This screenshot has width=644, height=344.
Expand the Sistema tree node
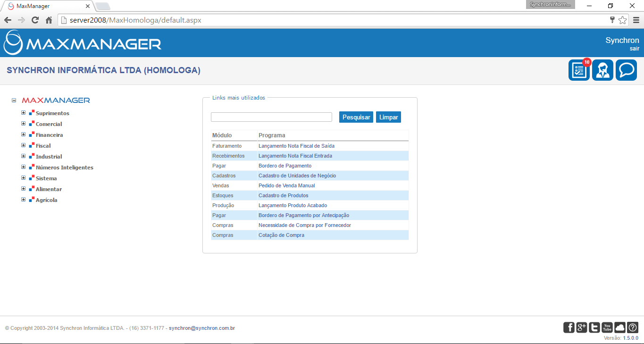point(24,178)
